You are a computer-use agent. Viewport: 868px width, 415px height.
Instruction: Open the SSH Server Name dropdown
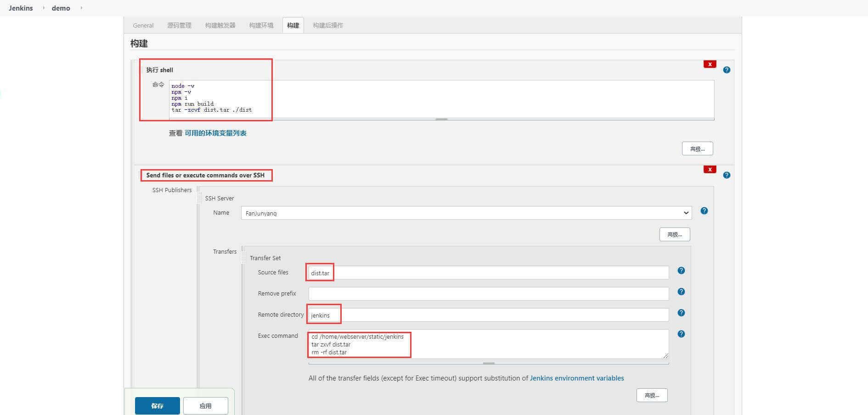click(466, 213)
